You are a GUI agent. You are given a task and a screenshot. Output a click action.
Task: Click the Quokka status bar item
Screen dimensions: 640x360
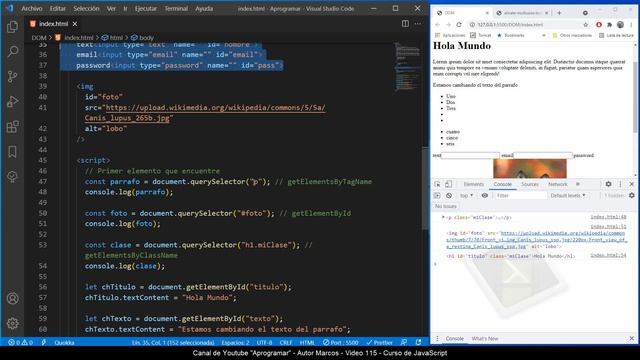tap(64, 342)
